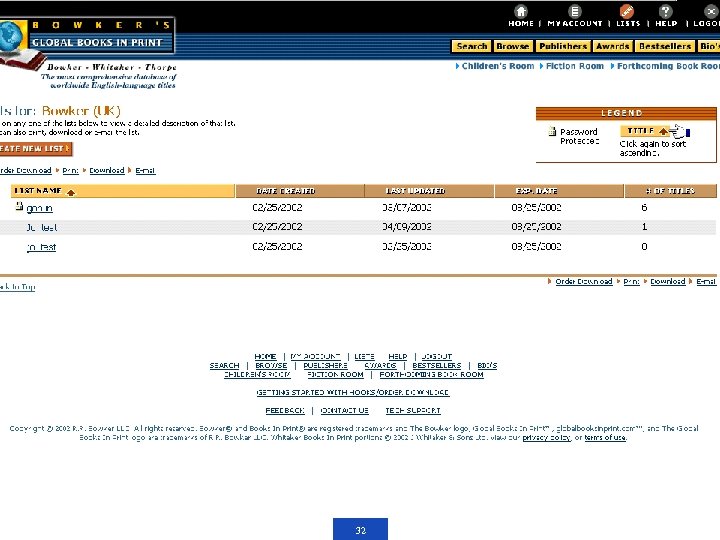
Task: Click the titles count 6 in first row
Action: pyautogui.click(x=644, y=208)
